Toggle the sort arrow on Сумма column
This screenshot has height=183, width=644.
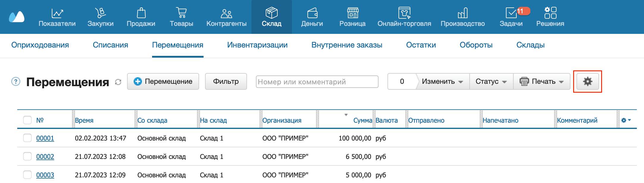346,115
